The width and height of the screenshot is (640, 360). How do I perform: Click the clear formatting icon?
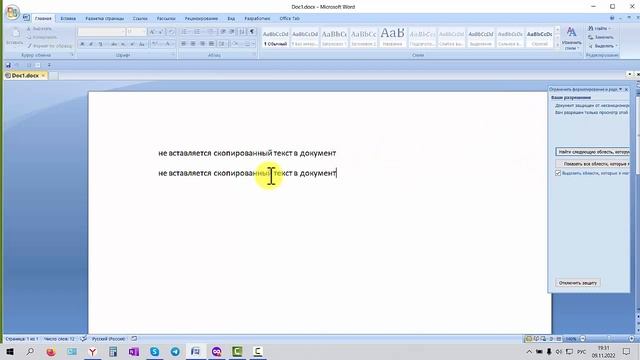[x=172, y=32]
